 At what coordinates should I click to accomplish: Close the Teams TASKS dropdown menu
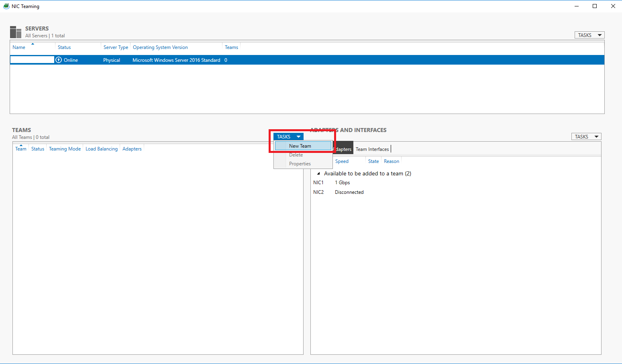(x=288, y=136)
